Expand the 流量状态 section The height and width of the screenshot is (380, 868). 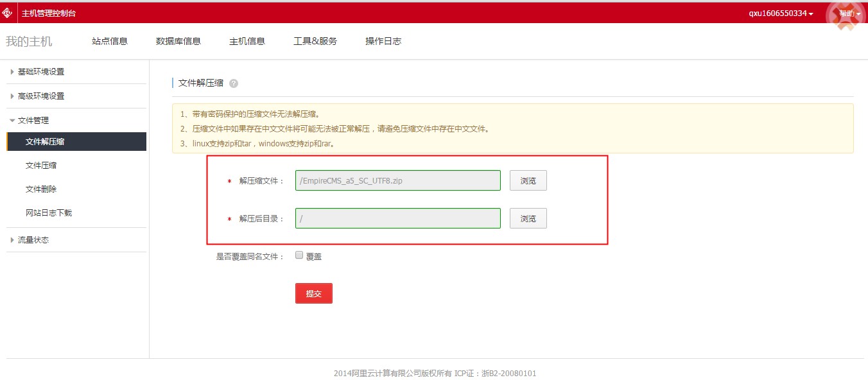[x=33, y=240]
